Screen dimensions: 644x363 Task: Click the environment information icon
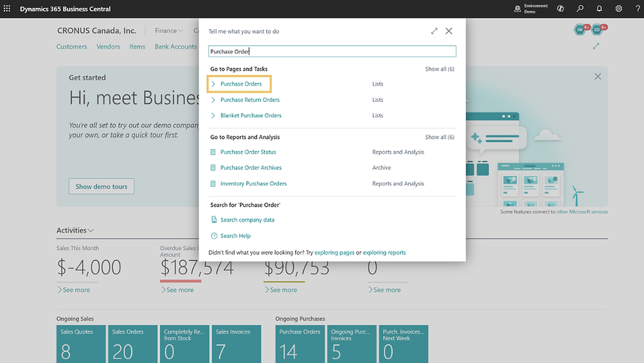[518, 9]
